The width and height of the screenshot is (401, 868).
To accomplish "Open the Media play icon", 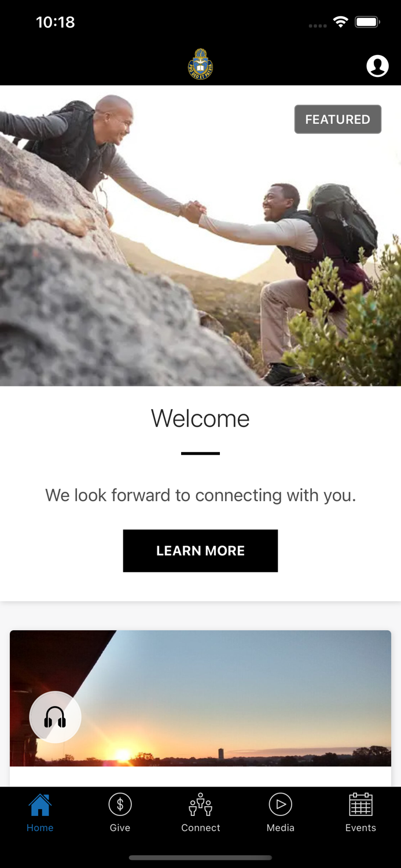I will 281,804.
